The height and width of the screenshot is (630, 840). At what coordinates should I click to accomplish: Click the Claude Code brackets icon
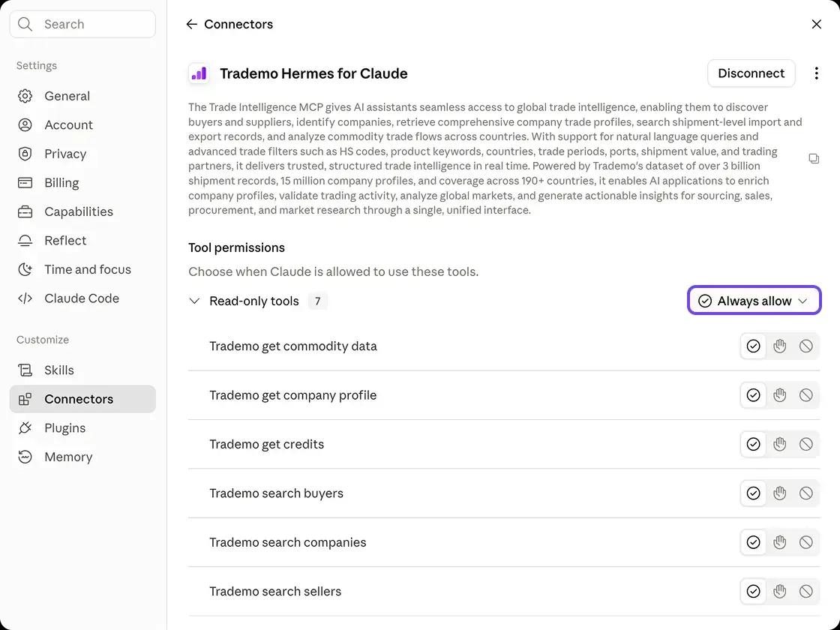click(25, 298)
